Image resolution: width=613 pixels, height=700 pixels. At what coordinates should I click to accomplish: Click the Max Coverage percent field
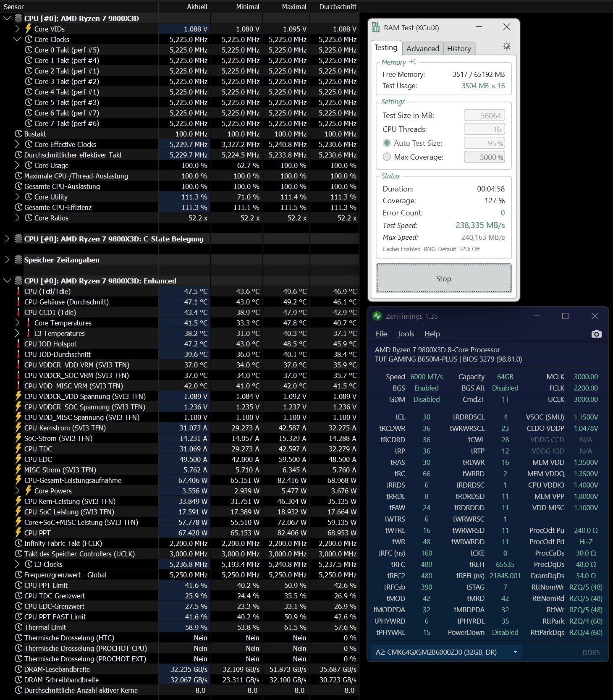coord(485,157)
